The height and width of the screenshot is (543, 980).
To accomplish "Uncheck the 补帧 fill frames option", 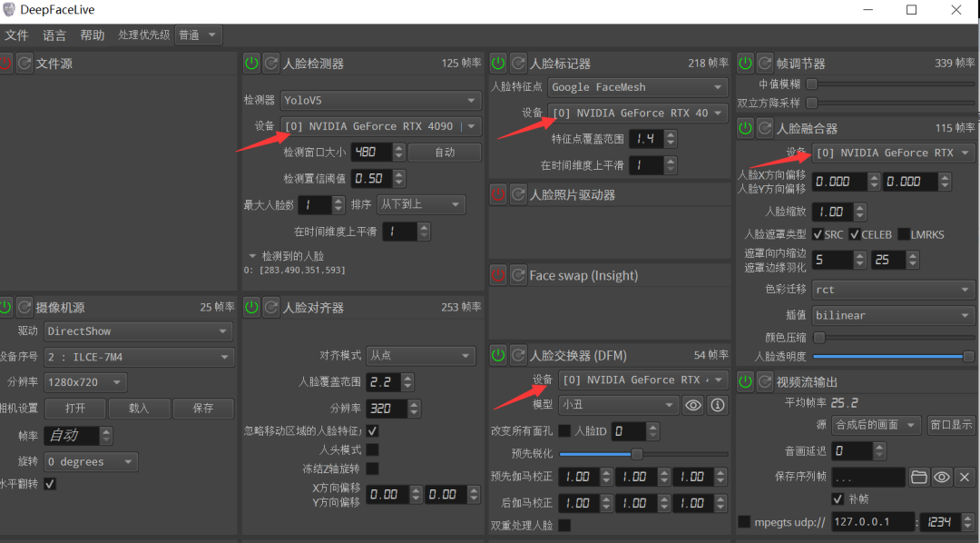I will point(838,499).
